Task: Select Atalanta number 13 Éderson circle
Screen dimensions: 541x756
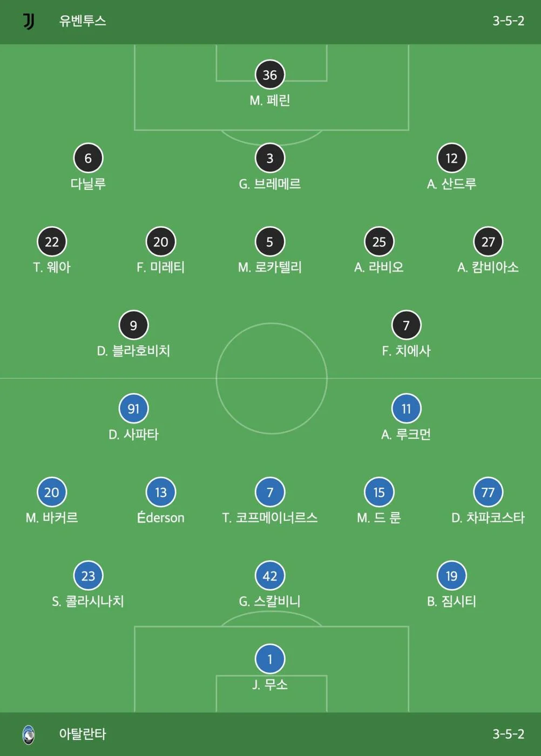Action: pyautogui.click(x=161, y=492)
